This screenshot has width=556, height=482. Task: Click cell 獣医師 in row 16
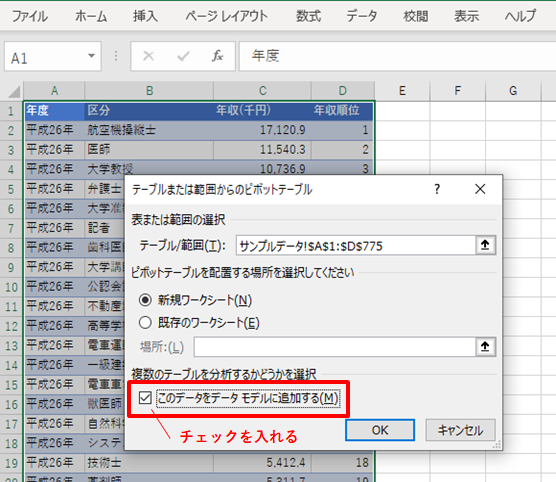coord(105,404)
